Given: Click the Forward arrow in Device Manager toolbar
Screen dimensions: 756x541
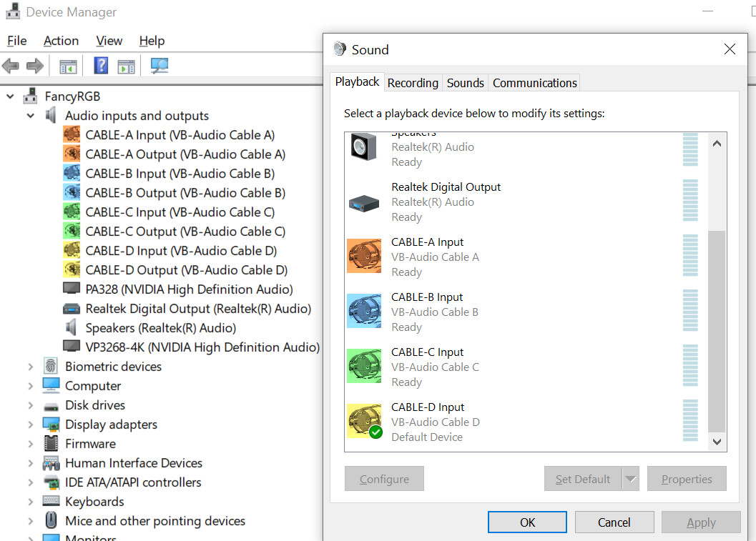Looking at the screenshot, I should click(35, 66).
